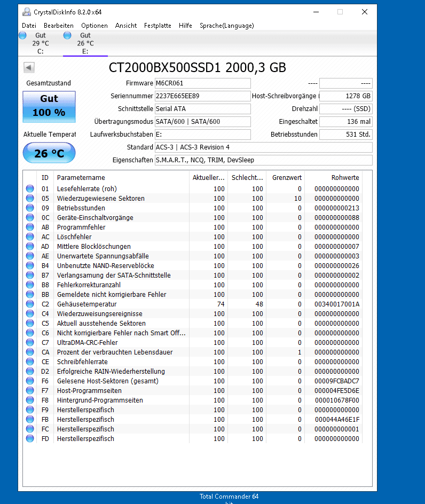Click status orb for Geräte-Einschaltvorgänge

point(30,218)
